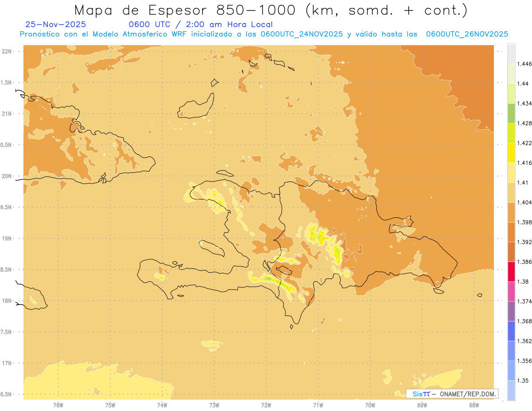Click the legend value 1.386
Viewport: 532px width, 411px height.
[x=524, y=262]
